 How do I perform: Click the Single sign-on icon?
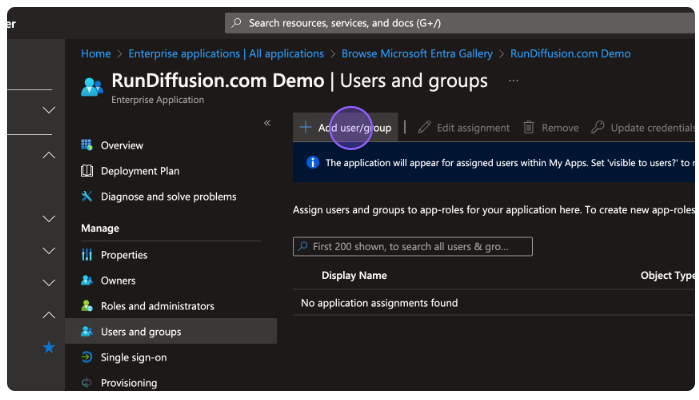point(87,357)
